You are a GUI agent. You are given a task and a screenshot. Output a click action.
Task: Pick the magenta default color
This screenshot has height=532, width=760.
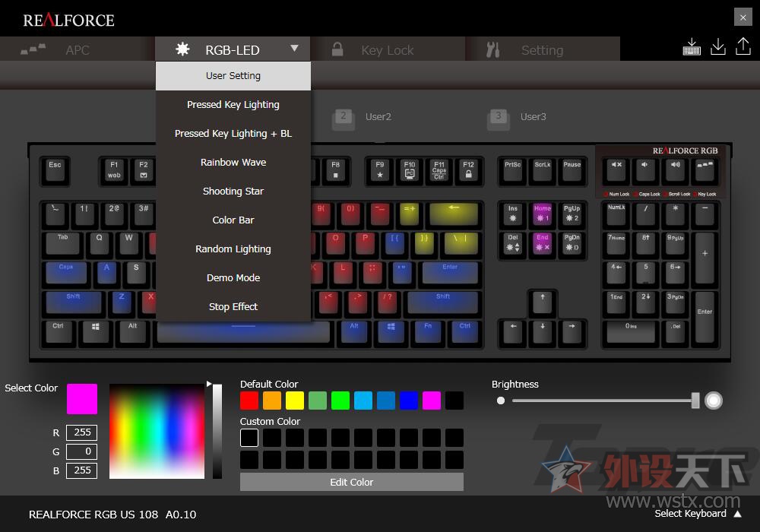tap(432, 401)
